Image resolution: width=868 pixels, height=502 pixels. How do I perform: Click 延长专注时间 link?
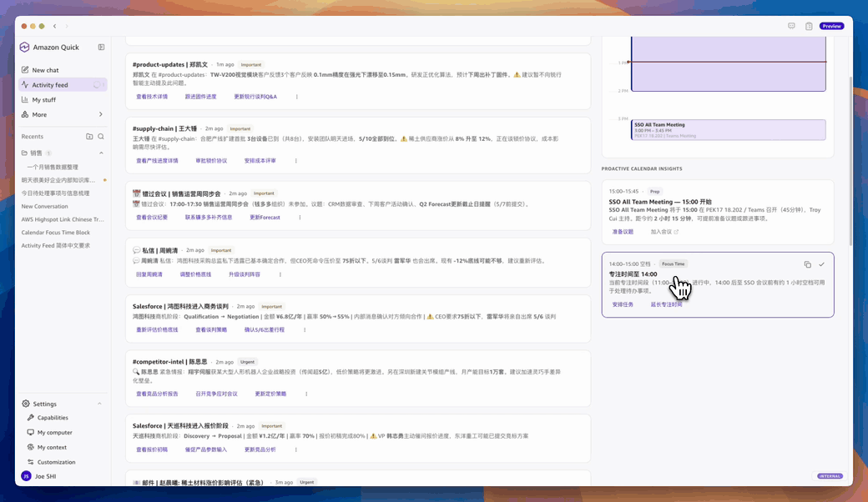(667, 304)
